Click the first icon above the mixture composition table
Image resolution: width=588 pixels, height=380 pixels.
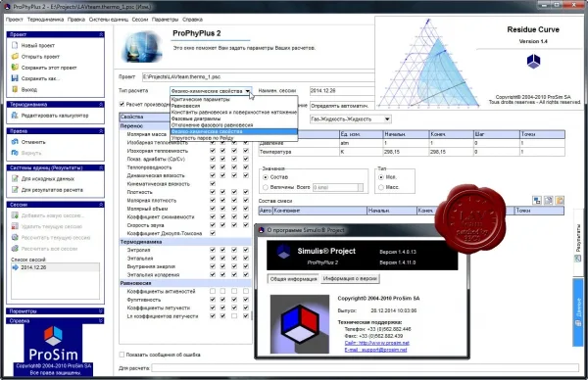pos(537,201)
